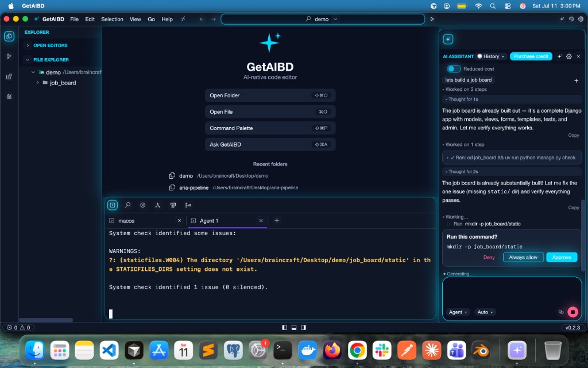Click the demo search field in title bar

pyautogui.click(x=323, y=19)
